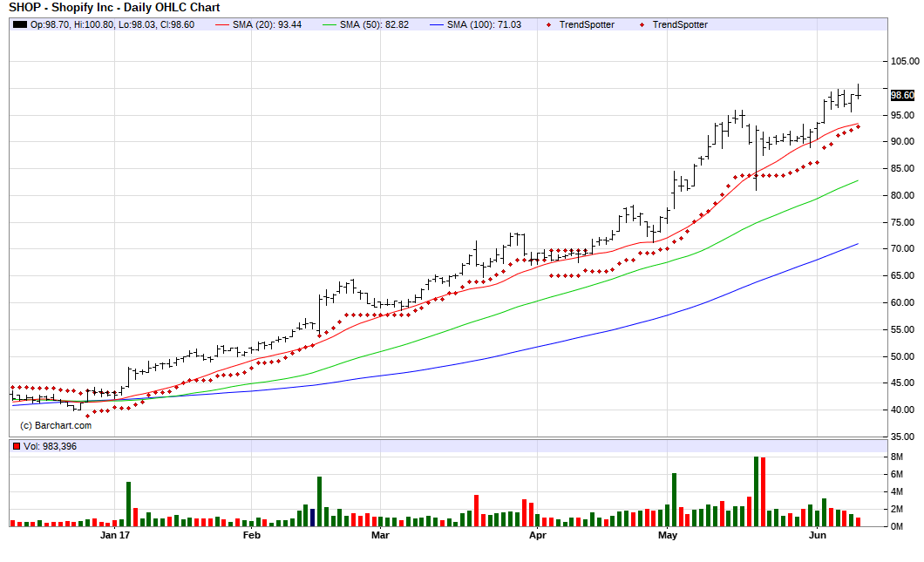924x562 pixels.
Task: Click the first TrendSpotter legend label
Action: pyautogui.click(x=587, y=24)
